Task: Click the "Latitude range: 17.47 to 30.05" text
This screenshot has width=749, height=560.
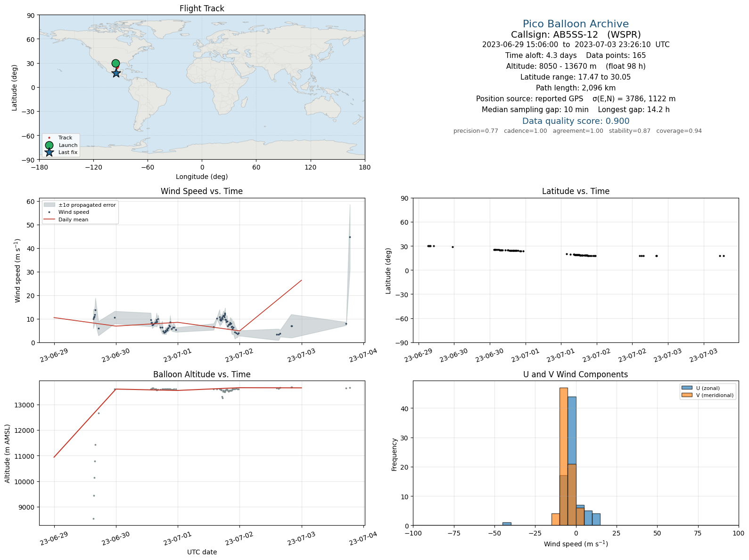Action: [576, 77]
